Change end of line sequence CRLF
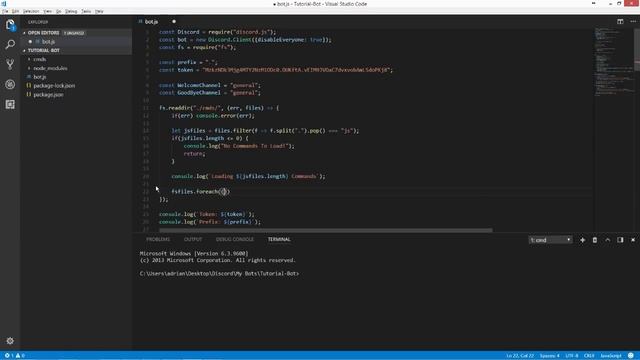The width and height of the screenshot is (640, 360). [589, 356]
